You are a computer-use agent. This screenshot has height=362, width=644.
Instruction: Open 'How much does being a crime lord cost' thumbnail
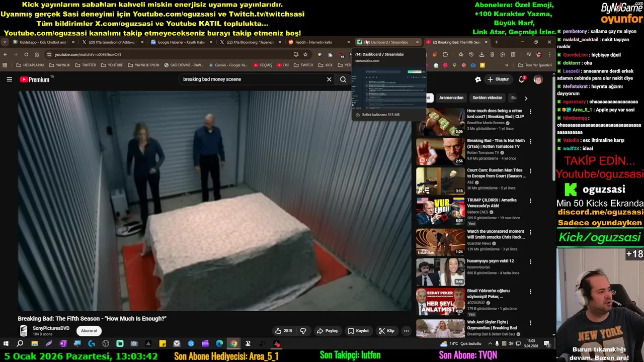pos(440,122)
